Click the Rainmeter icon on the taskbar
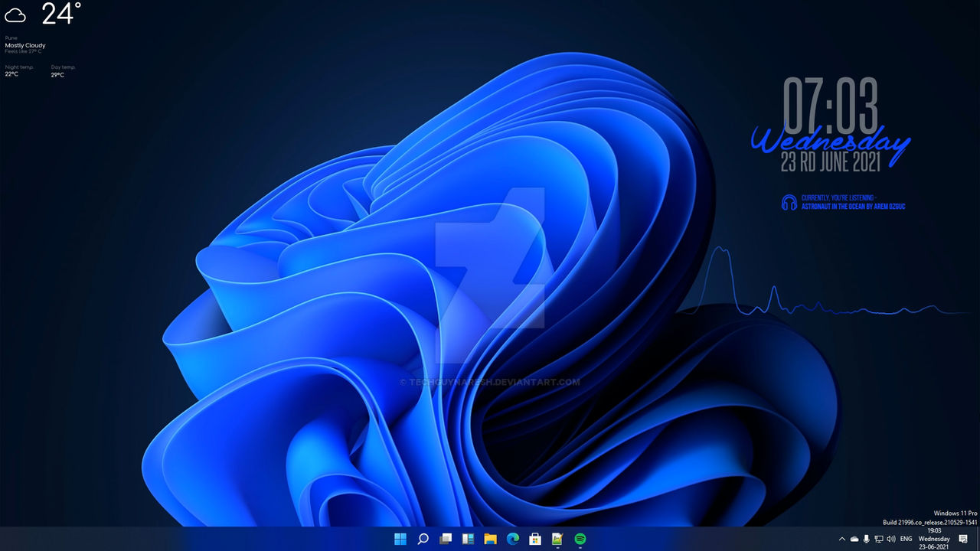 point(557,539)
